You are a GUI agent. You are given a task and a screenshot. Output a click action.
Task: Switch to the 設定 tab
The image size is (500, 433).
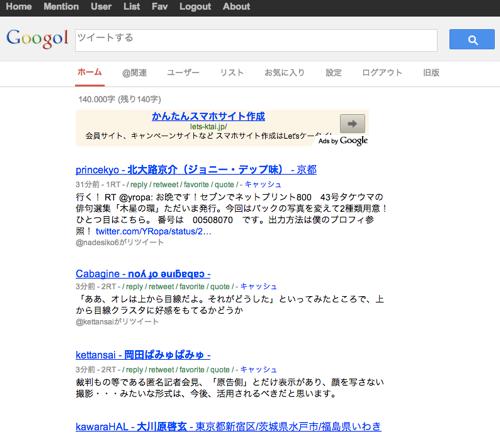tap(333, 73)
